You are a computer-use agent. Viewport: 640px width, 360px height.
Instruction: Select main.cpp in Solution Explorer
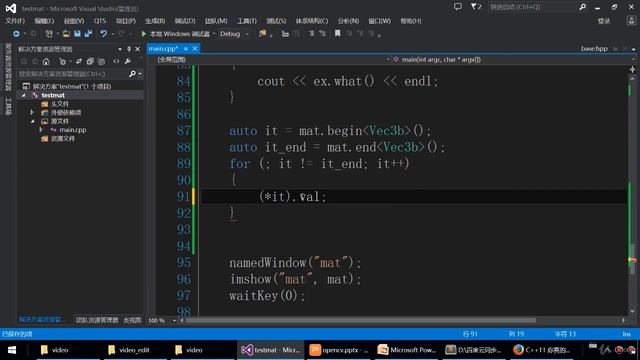coord(73,130)
